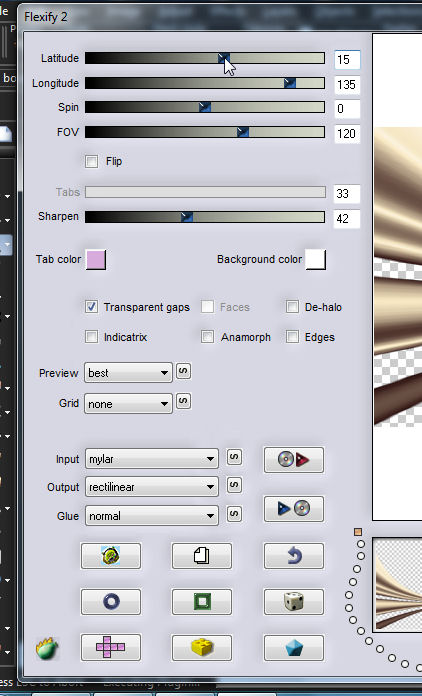Expand the Preview quality dropdown
Viewport: 422px width, 696px height.
click(x=128, y=373)
